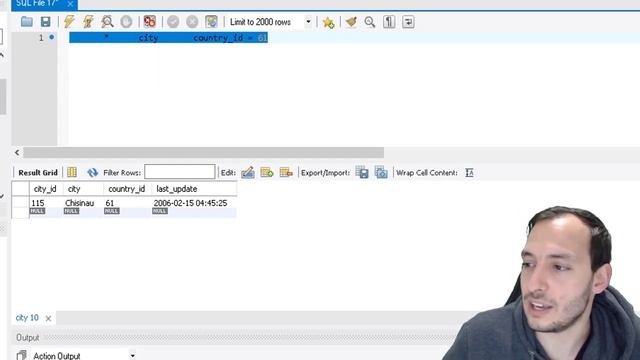Click NULL cell under city column
Screen dimensions: 640x360
[x=71, y=211]
